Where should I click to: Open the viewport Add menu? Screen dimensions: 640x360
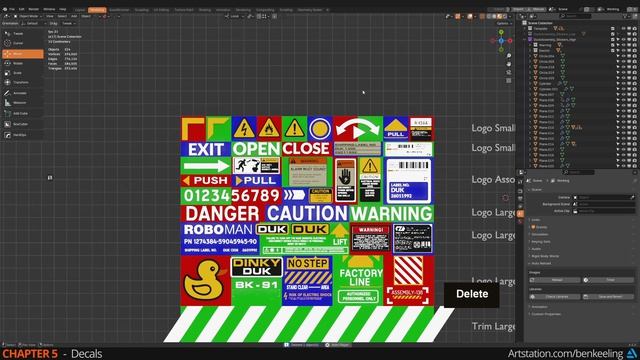[74, 16]
